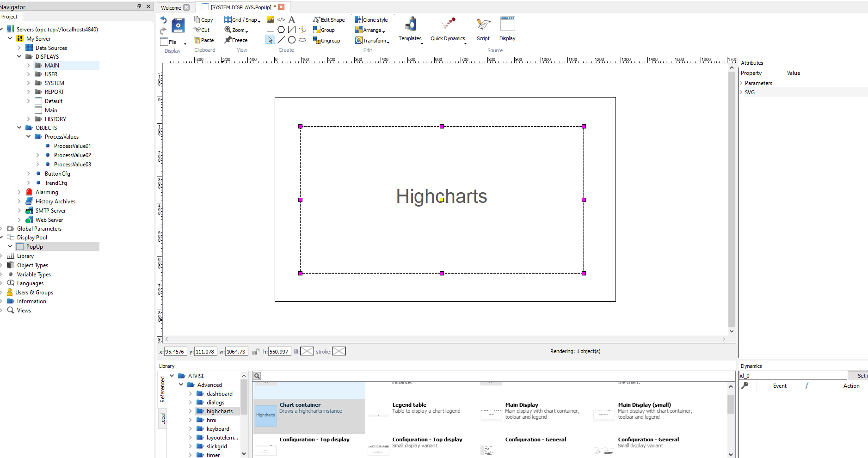Screen dimensions: 868x458
Task: Expand the Alarming tree node
Action: click(19, 192)
